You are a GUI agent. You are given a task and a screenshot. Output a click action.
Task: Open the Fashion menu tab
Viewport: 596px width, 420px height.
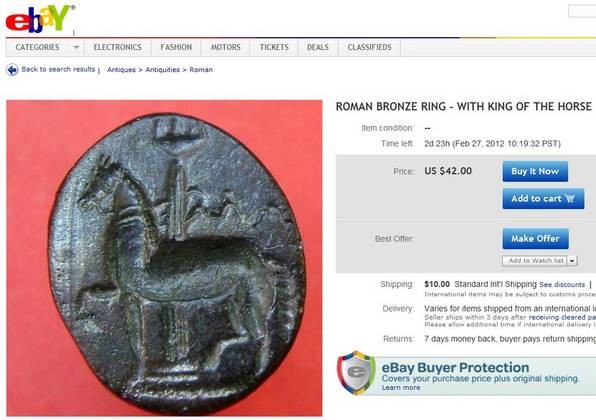pos(176,48)
